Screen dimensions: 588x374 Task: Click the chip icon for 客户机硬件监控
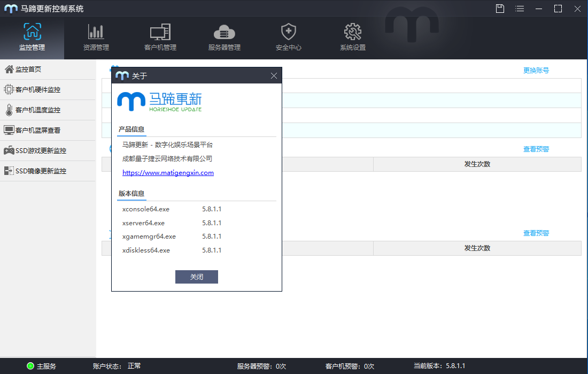[x=9, y=89]
